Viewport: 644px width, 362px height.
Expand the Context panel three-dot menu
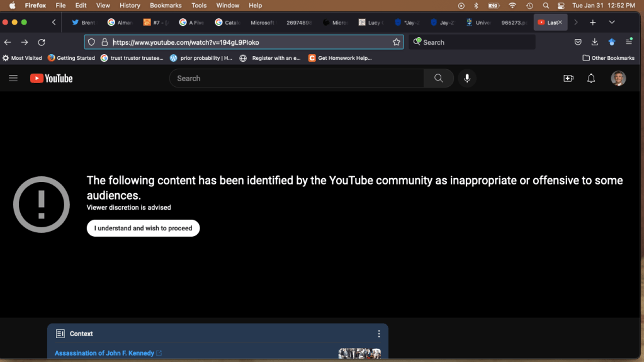[x=379, y=334]
